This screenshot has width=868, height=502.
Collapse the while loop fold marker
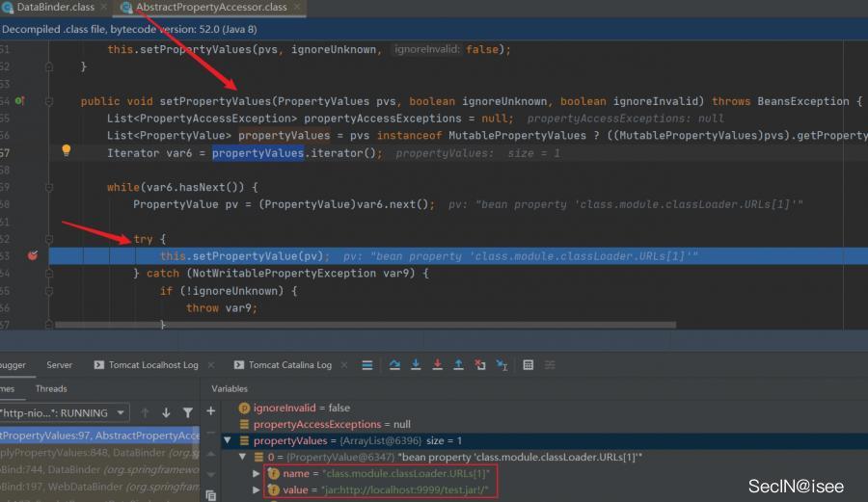(49, 188)
